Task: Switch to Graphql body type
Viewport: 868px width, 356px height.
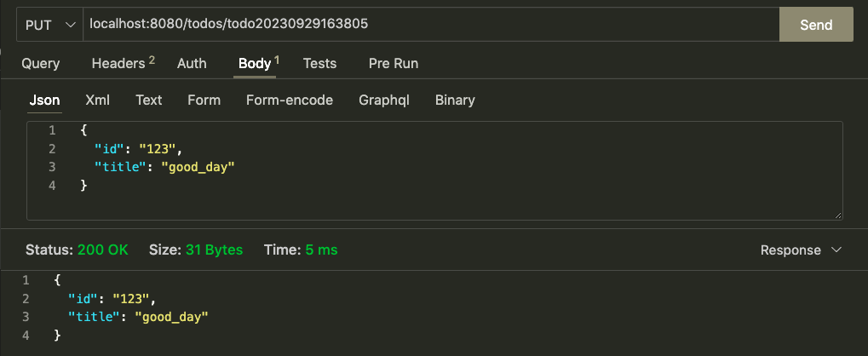Action: click(383, 100)
